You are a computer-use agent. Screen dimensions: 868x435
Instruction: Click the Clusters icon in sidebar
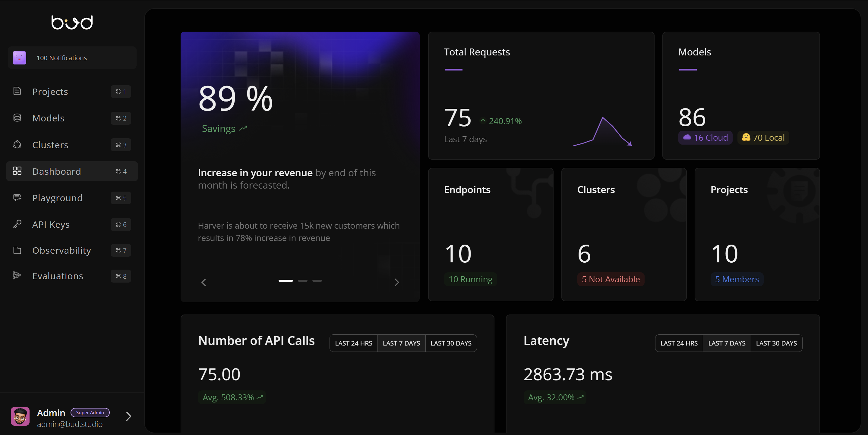point(17,145)
